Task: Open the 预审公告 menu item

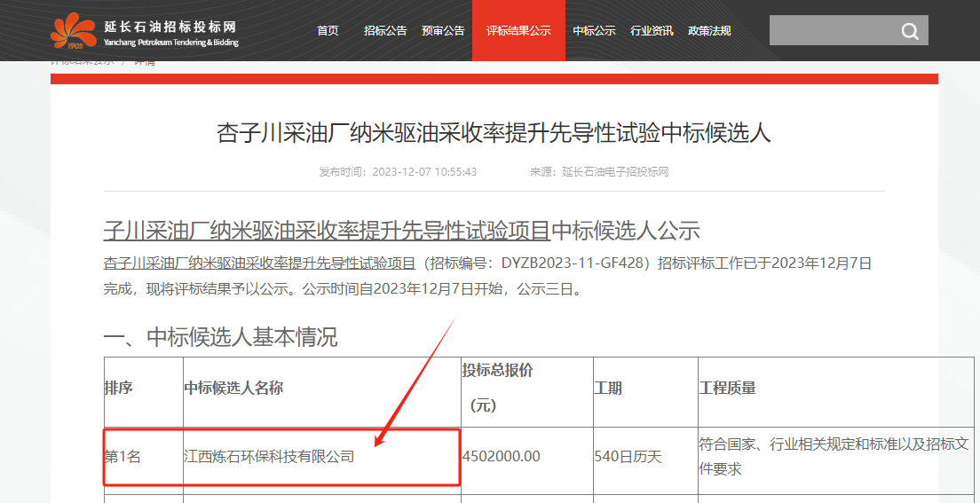Action: [x=443, y=31]
